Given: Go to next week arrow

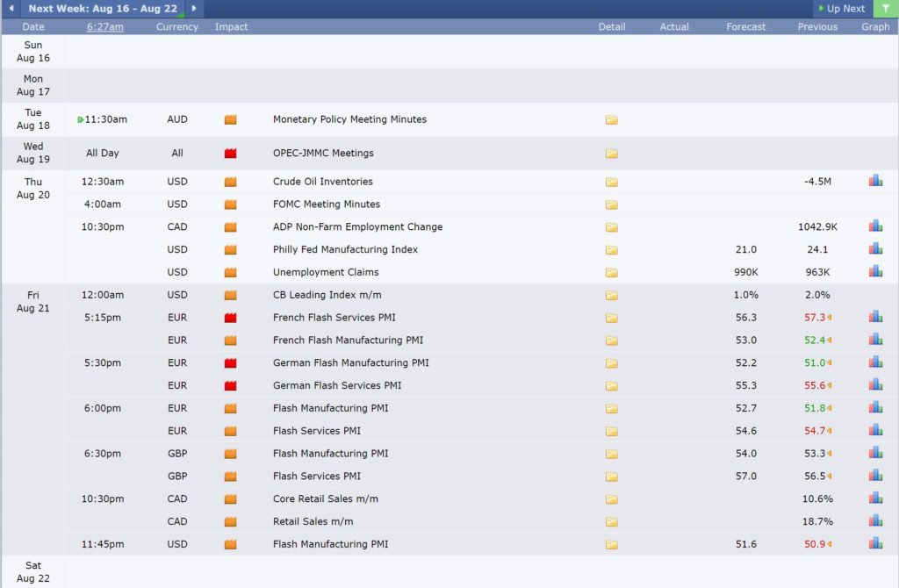Looking at the screenshot, I should [x=194, y=9].
